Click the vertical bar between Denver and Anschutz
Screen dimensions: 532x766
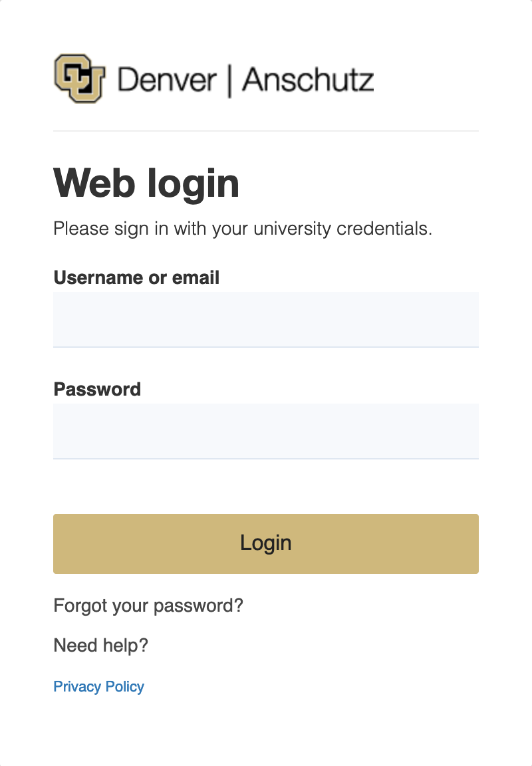229,80
